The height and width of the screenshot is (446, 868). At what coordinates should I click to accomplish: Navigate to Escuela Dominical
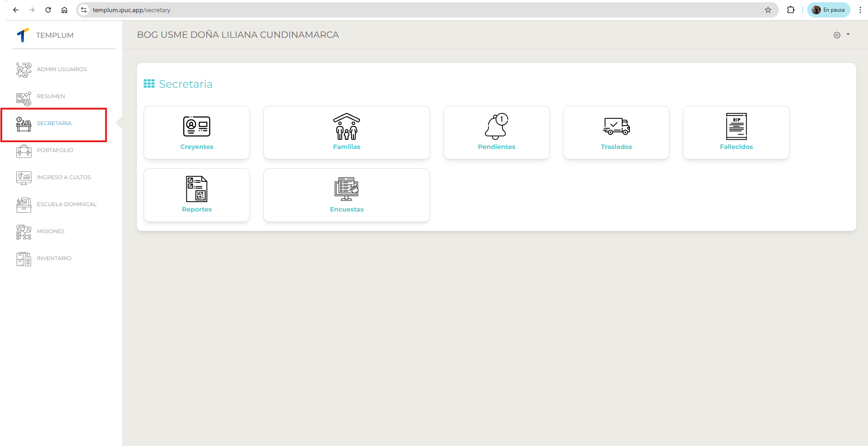[x=67, y=204]
